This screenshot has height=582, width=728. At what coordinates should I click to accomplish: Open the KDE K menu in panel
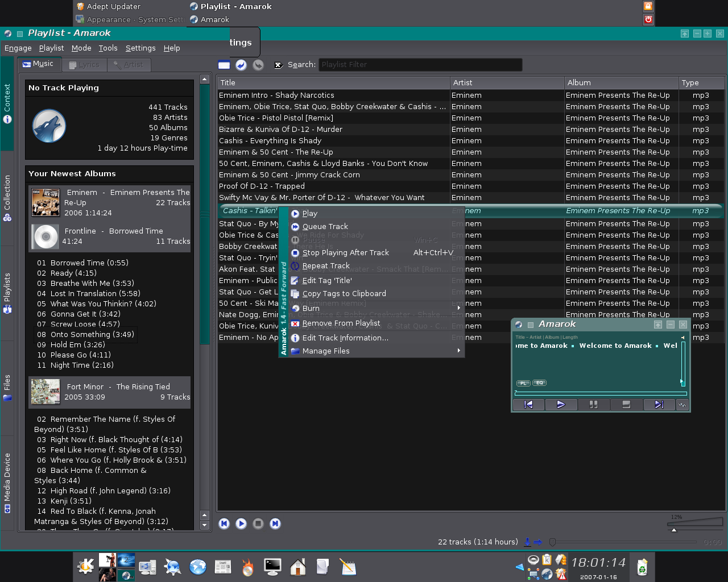tap(85, 566)
